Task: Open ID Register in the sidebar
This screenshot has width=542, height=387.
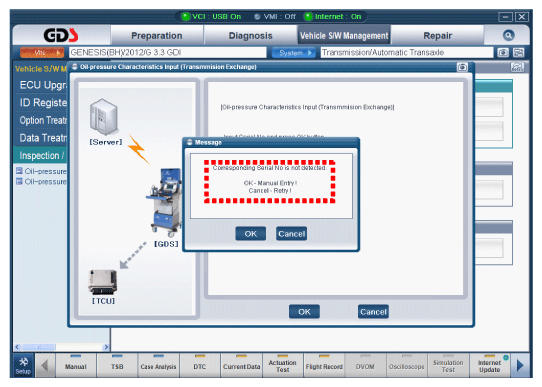Action: [43, 103]
